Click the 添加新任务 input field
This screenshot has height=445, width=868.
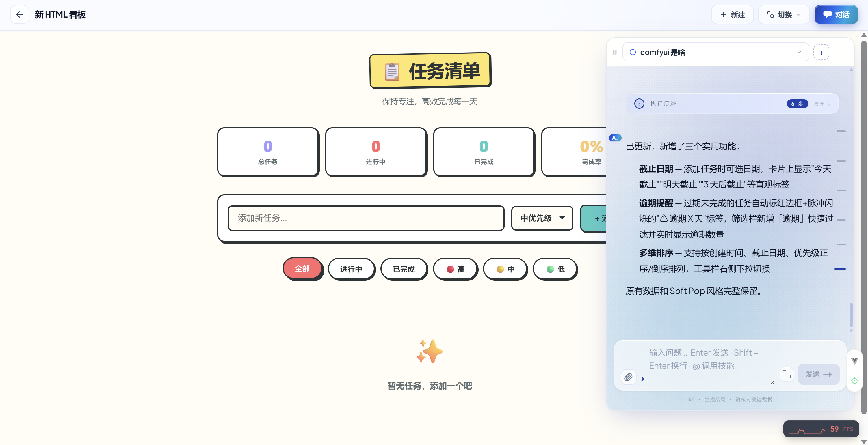tap(365, 218)
